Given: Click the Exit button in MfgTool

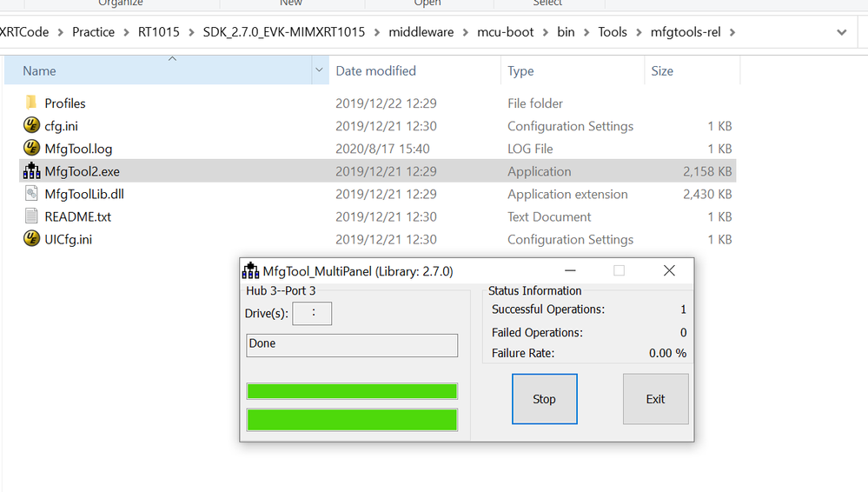Looking at the screenshot, I should pyautogui.click(x=655, y=399).
